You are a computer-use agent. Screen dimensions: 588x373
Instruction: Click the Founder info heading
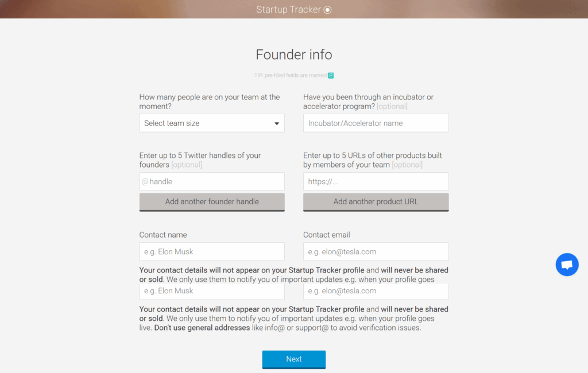[293, 55]
